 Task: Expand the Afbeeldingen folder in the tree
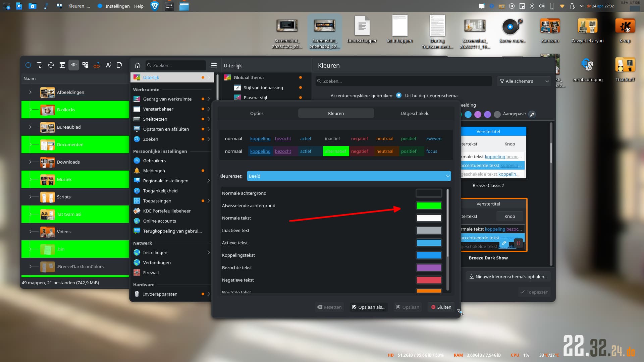click(x=30, y=92)
